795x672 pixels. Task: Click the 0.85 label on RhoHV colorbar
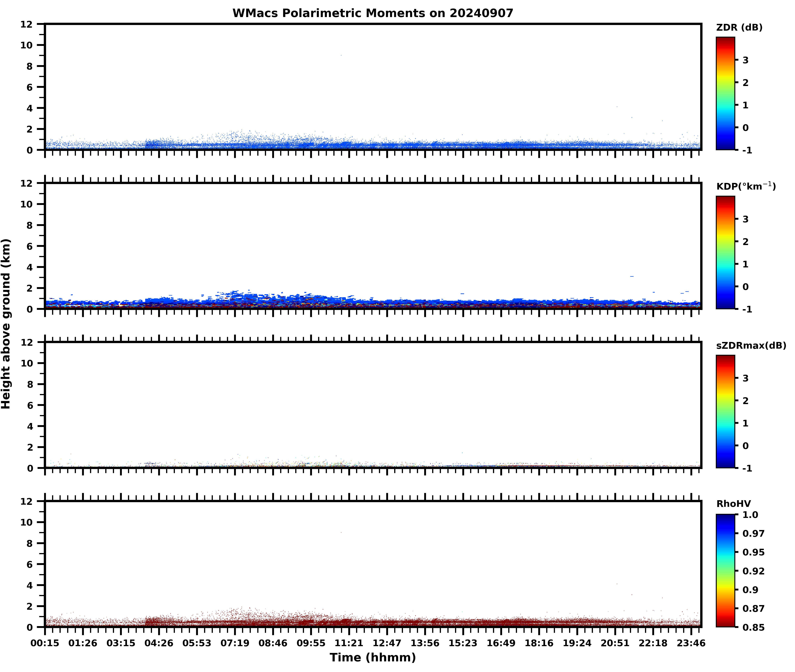[753, 627]
